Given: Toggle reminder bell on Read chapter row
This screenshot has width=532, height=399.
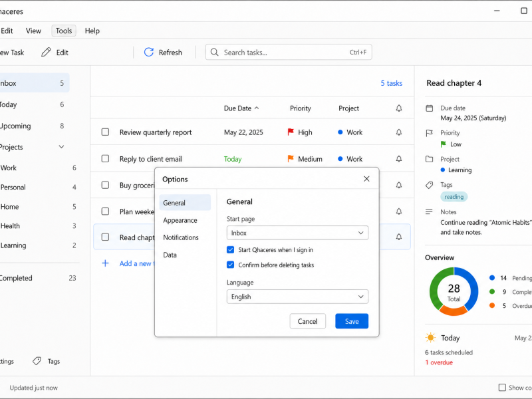Looking at the screenshot, I should pos(398,237).
